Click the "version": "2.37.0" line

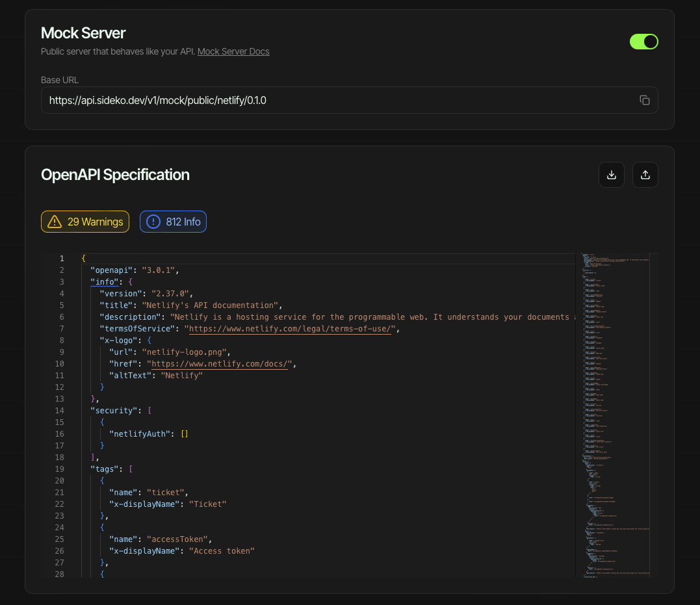[146, 293]
